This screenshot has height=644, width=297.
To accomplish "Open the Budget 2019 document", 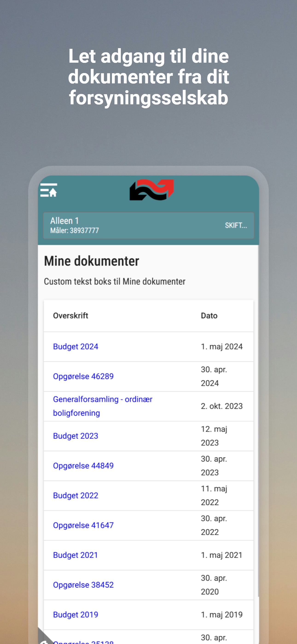I will pos(76,614).
